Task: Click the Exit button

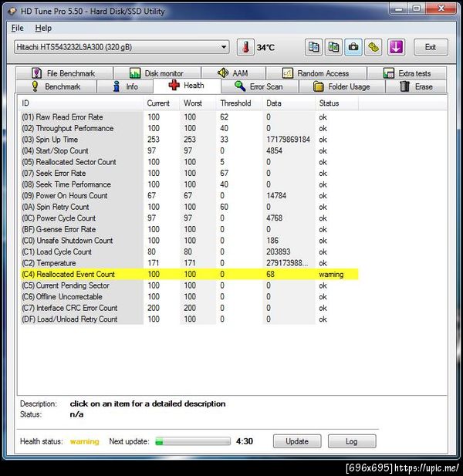Action: (431, 47)
